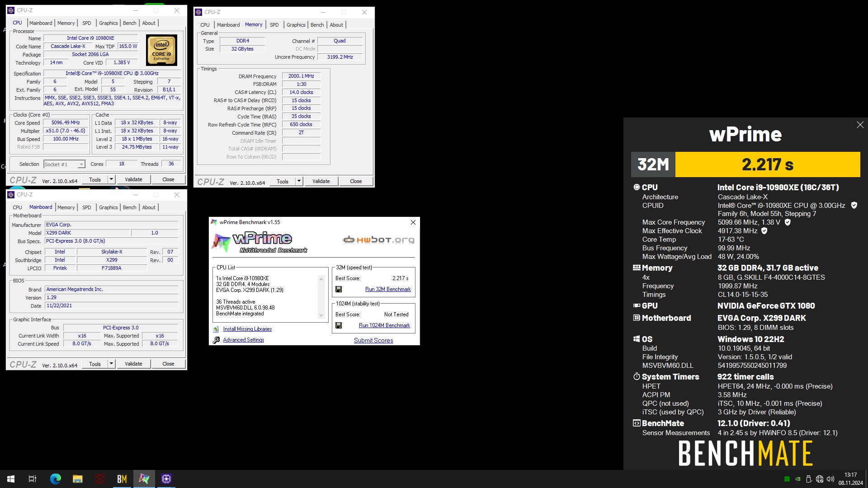Click the icon next to Install Missing Libraries
868x488 pixels.
(x=216, y=329)
